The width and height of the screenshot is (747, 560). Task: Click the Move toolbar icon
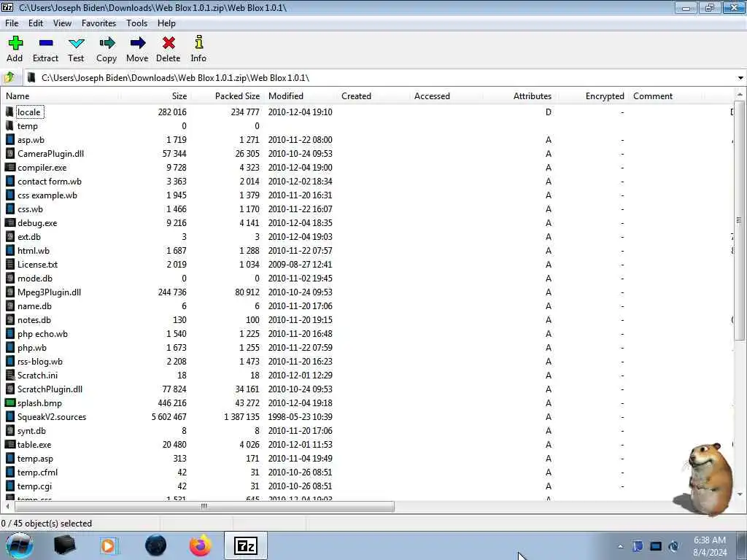pos(137,43)
